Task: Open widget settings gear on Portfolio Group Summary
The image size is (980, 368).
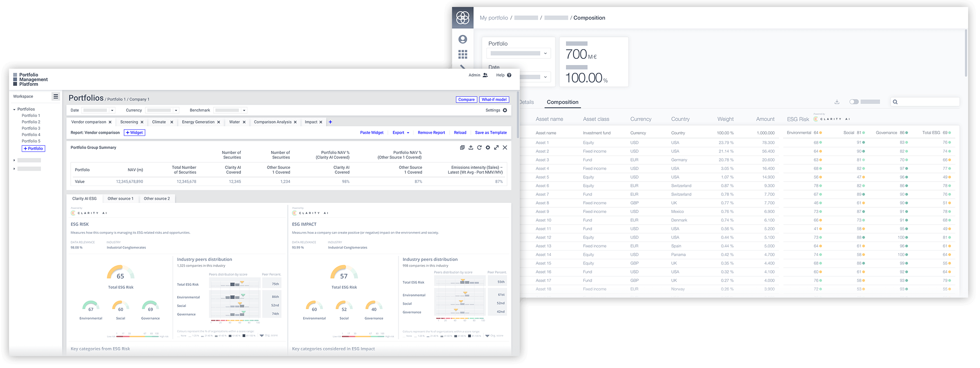Action: click(x=488, y=148)
